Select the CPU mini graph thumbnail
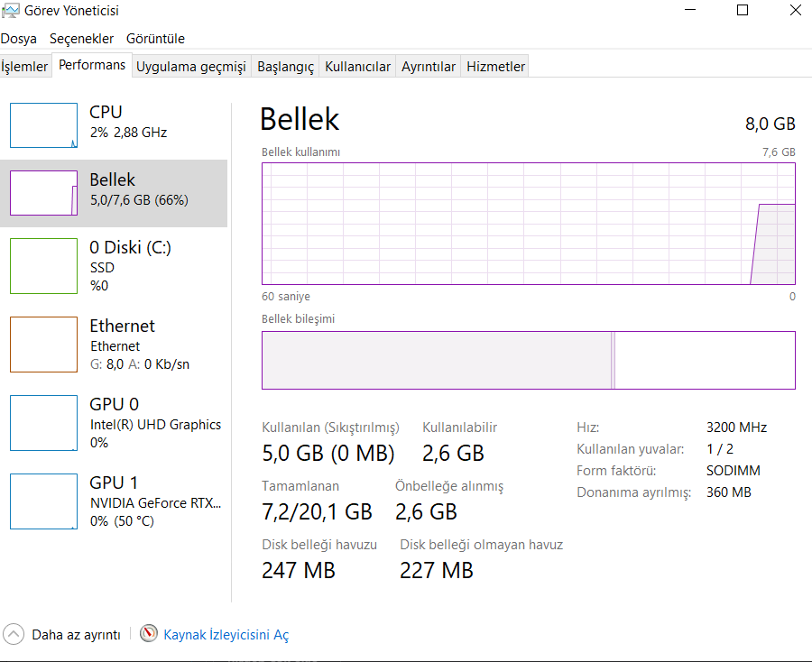The image size is (812, 662). pyautogui.click(x=43, y=125)
